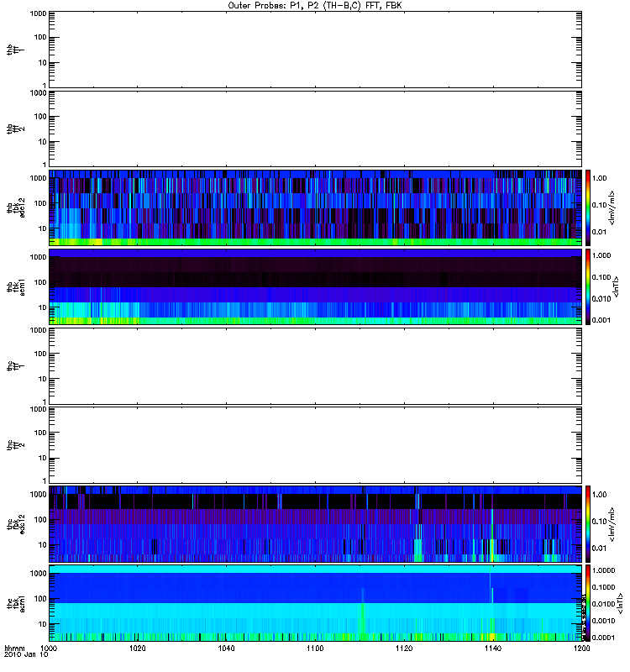Viewport: 630px width, 672px height.
Task: Click the 'thb fbk scm1' panel axis label
Action: point(15,286)
